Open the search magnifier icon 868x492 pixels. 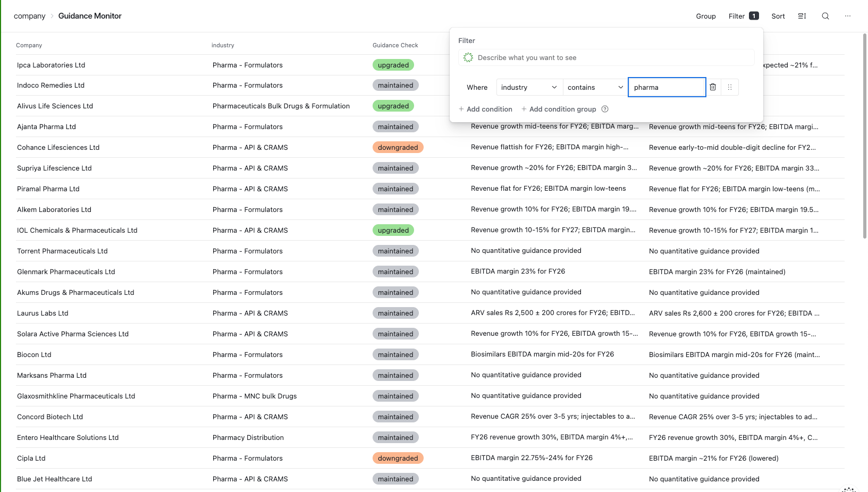825,16
